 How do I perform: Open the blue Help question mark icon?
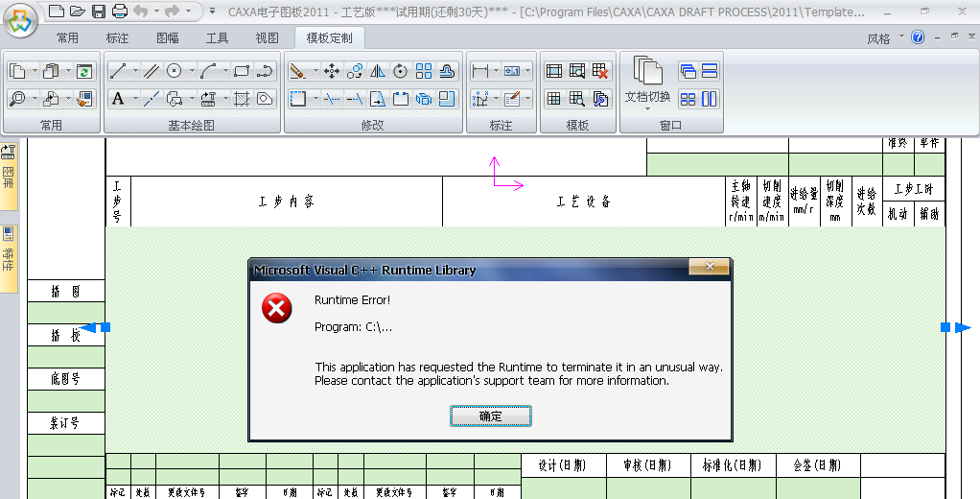coord(918,37)
